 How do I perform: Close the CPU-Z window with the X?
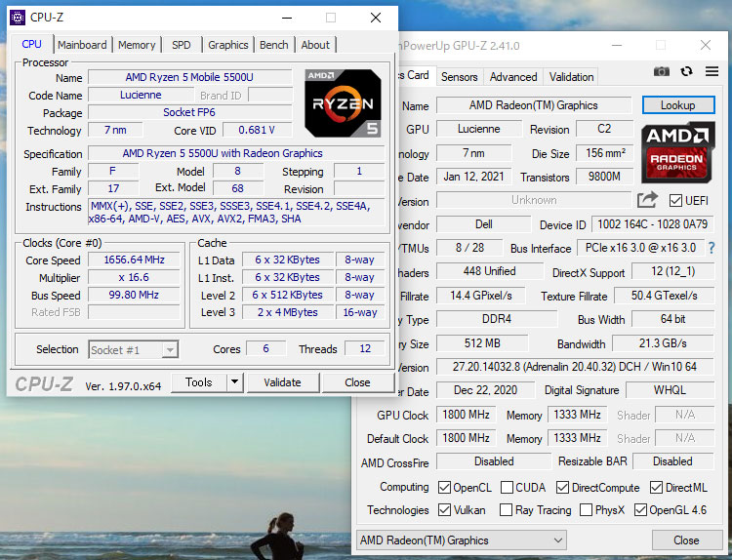[x=376, y=18]
